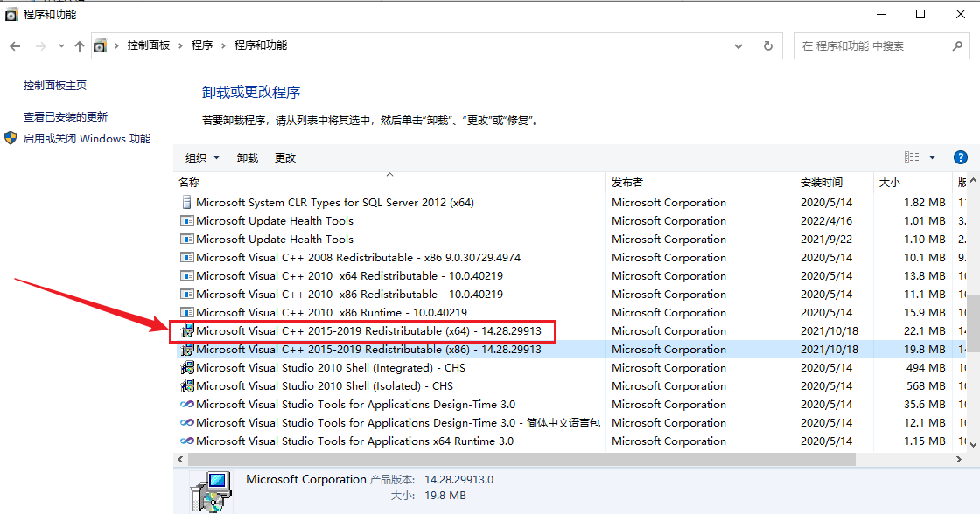The width and height of the screenshot is (980, 514).
Task: Click the Visual C++ 2015-2019 (x64) installer icon
Action: (186, 331)
